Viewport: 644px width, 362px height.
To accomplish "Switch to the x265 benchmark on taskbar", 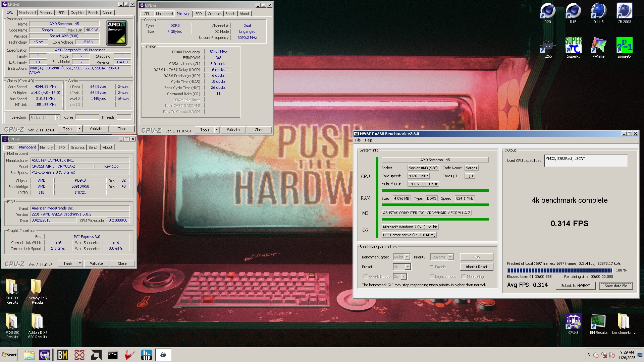I will (x=163, y=355).
